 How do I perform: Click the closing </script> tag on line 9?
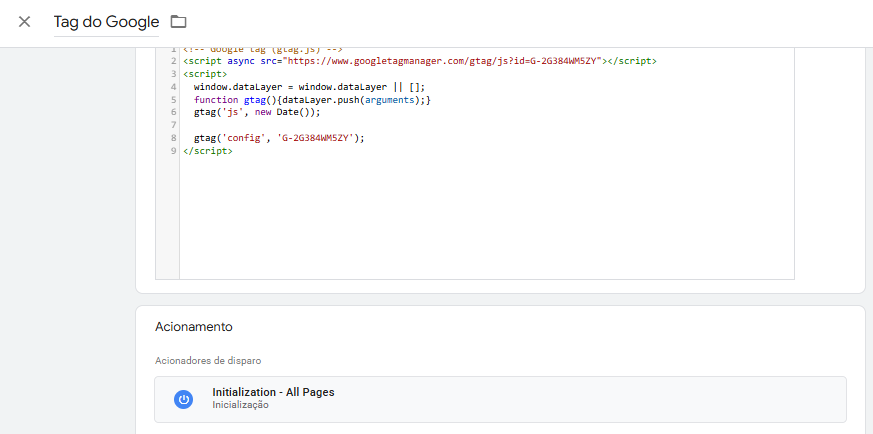(x=208, y=151)
